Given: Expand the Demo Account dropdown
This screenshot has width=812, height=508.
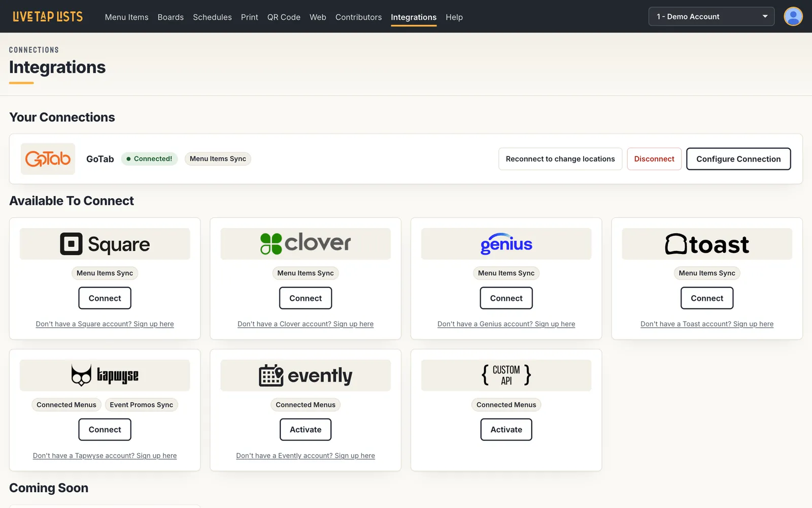Looking at the screenshot, I should point(712,16).
